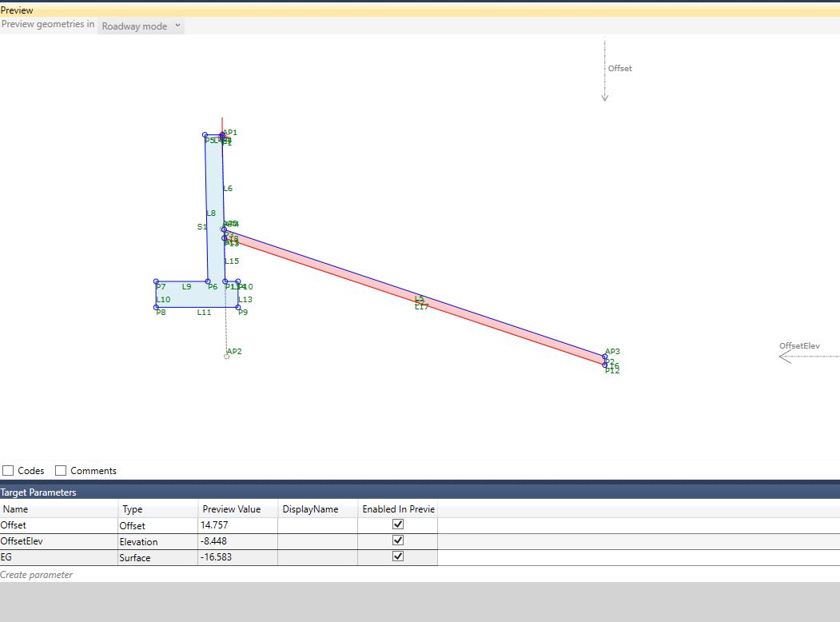The height and width of the screenshot is (622, 840).
Task: Click the Create parameter link
Action: [36, 574]
